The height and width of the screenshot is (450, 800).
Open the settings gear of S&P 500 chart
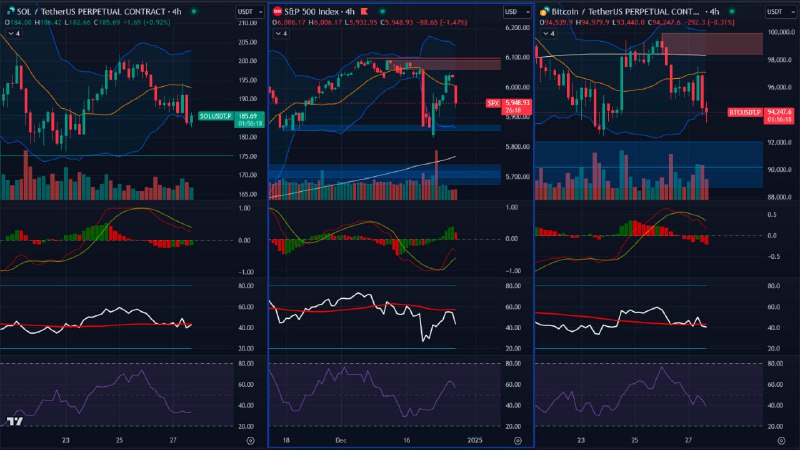click(518, 440)
